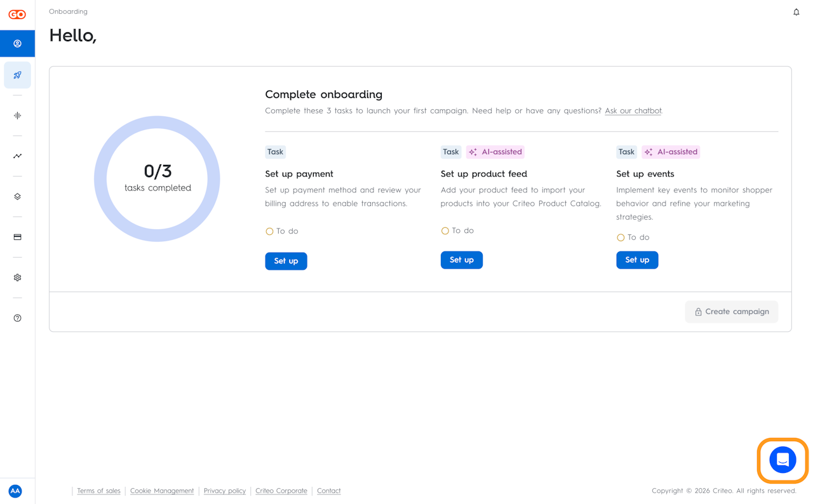Screen dimensions: 813x504
Task: Open the billing credit card icon
Action: (x=17, y=237)
